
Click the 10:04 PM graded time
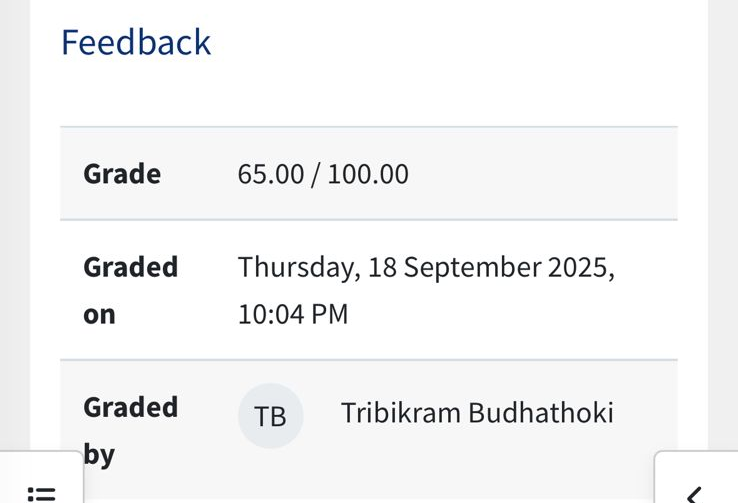293,314
